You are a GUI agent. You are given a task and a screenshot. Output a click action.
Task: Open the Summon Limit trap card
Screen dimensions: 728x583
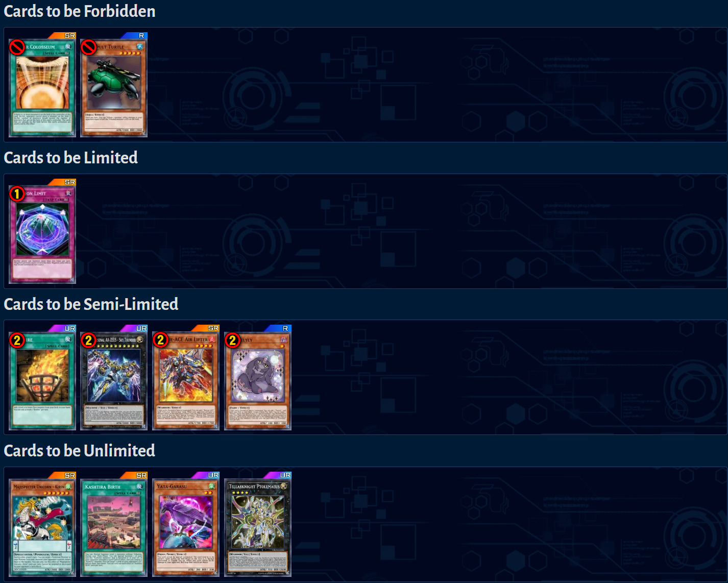pos(42,235)
